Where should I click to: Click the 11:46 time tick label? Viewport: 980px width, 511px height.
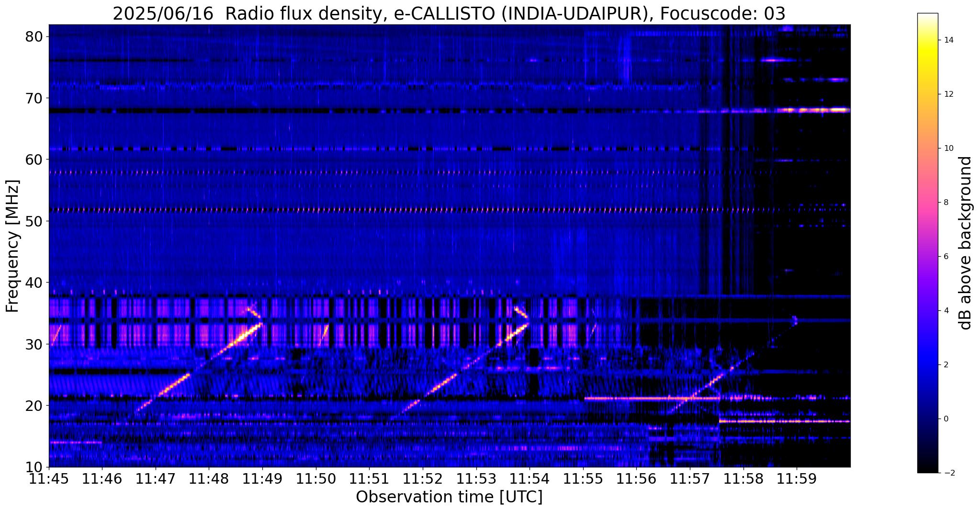tap(102, 479)
